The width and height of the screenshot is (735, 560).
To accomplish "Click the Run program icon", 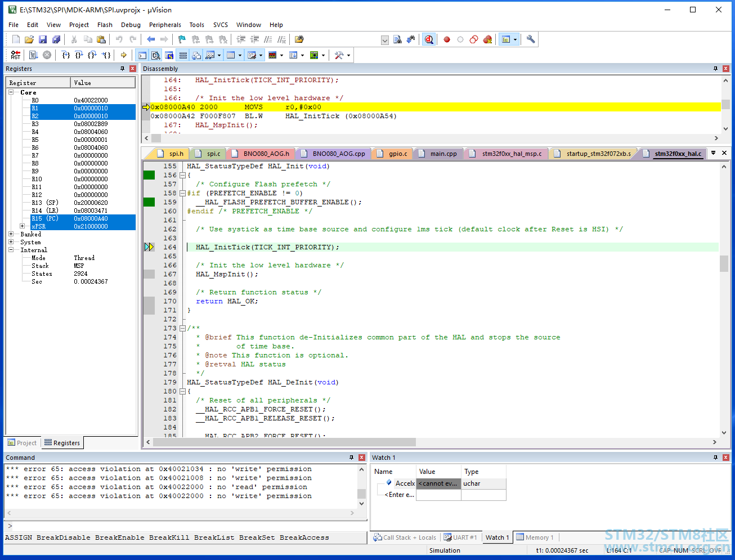I will pyautogui.click(x=33, y=55).
